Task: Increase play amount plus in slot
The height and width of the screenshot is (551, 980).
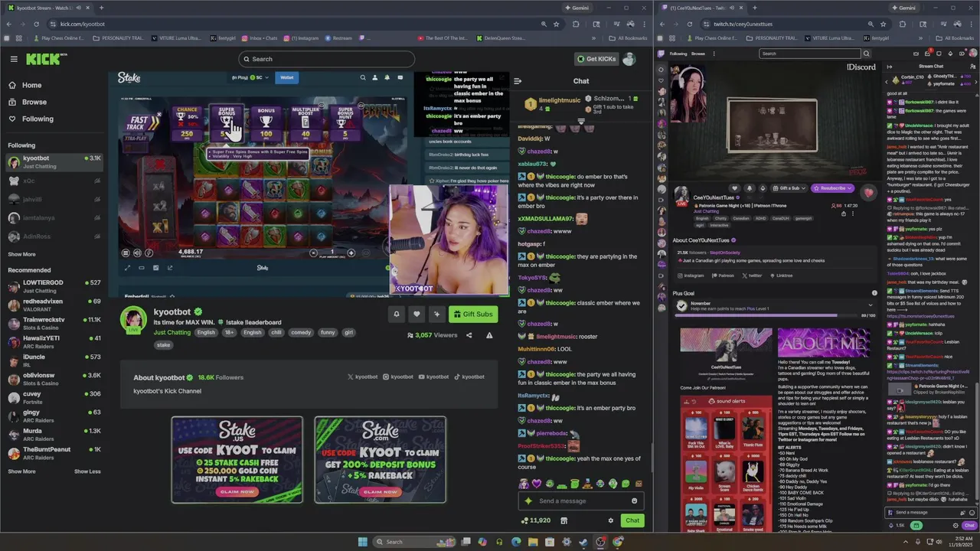Action: tap(351, 253)
